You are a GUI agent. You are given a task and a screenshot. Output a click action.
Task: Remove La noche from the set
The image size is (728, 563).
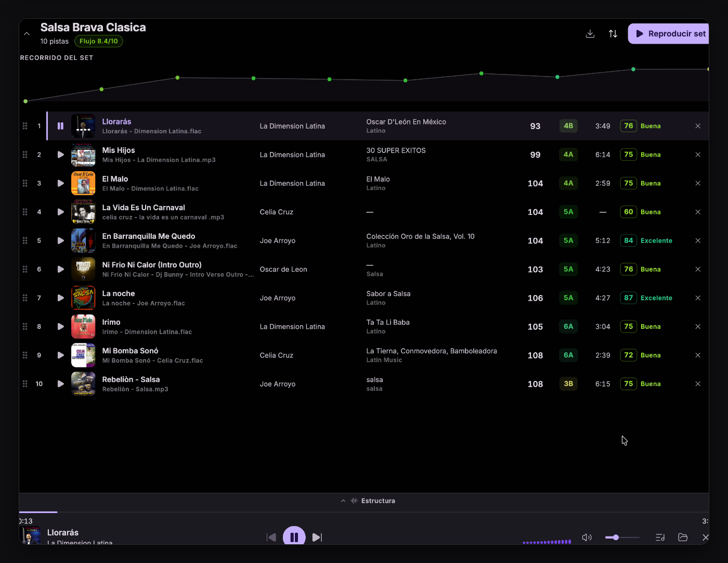(698, 298)
